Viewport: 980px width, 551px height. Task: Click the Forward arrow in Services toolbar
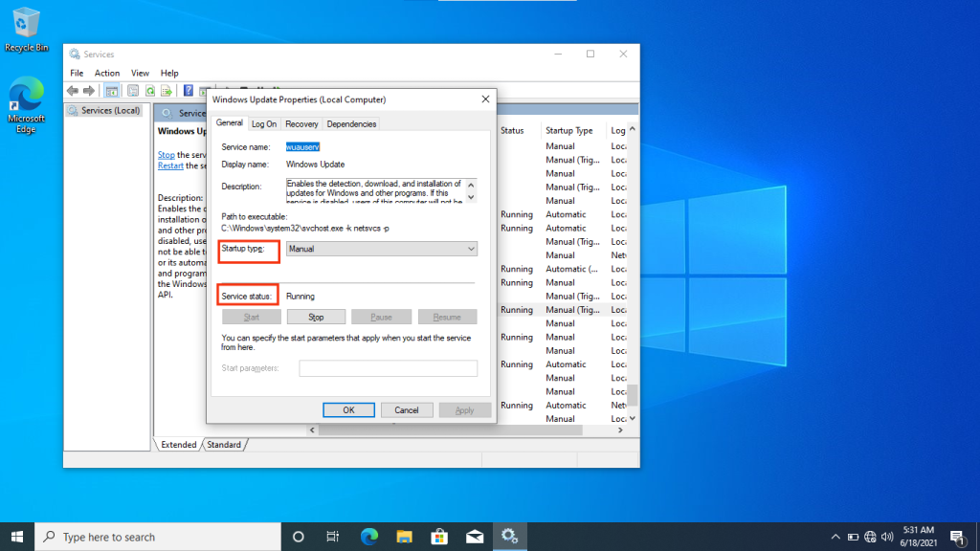[89, 91]
